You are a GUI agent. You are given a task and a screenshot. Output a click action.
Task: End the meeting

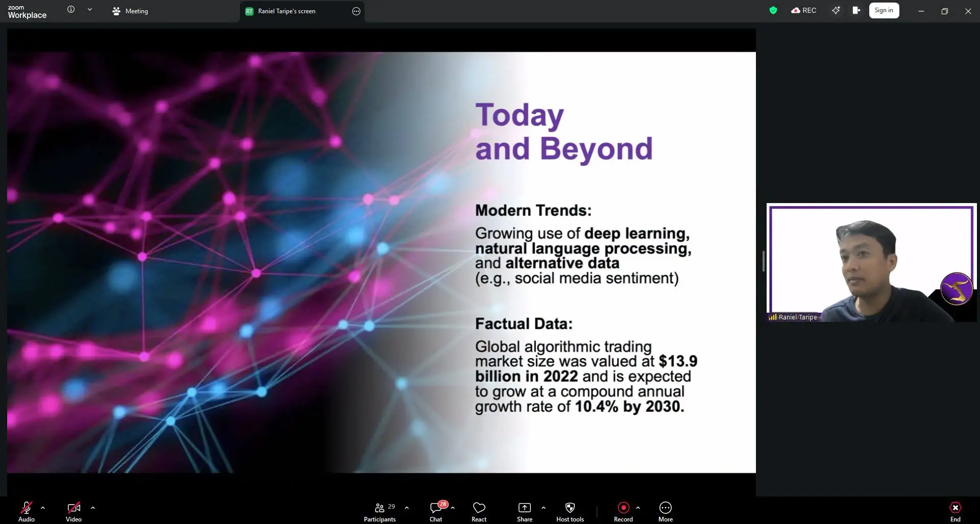click(x=955, y=511)
